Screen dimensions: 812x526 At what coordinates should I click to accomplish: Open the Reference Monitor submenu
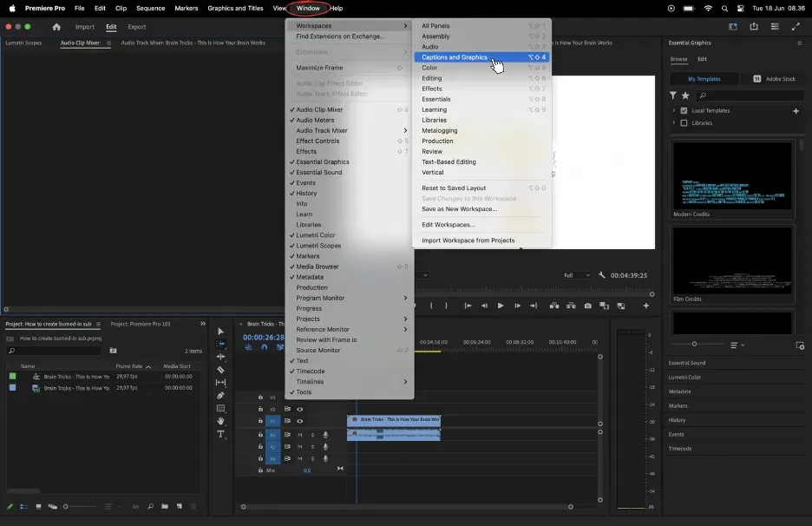pos(350,330)
